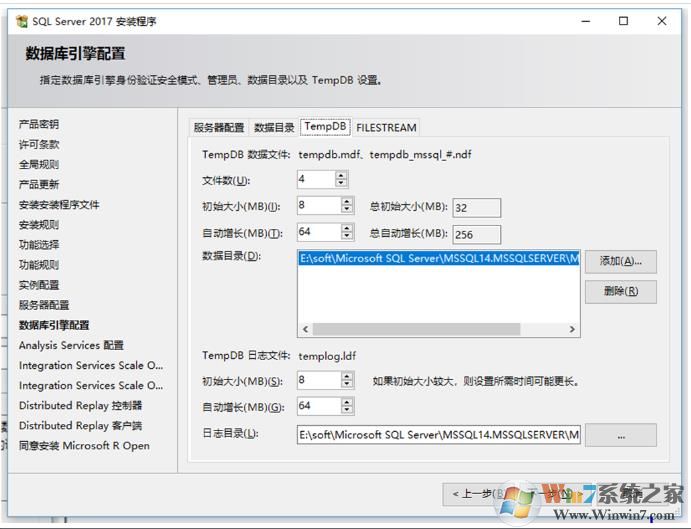Select the TempDB tab
This screenshot has height=529, width=691.
tap(325, 127)
